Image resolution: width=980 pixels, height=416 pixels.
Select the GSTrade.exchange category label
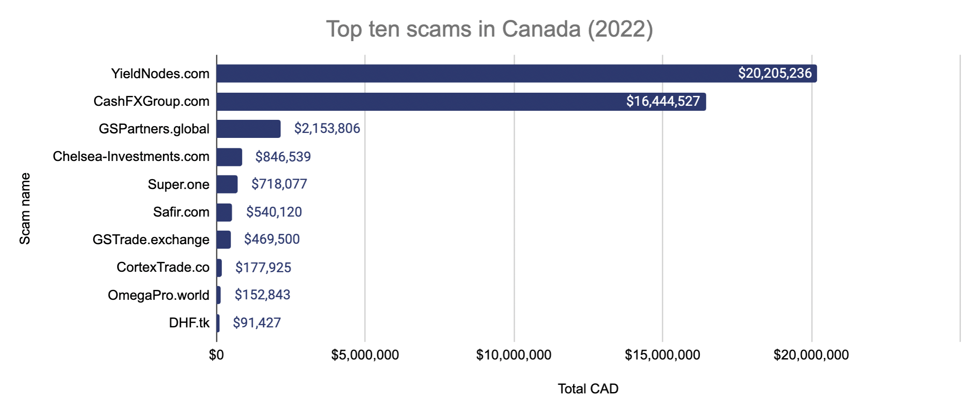point(151,240)
